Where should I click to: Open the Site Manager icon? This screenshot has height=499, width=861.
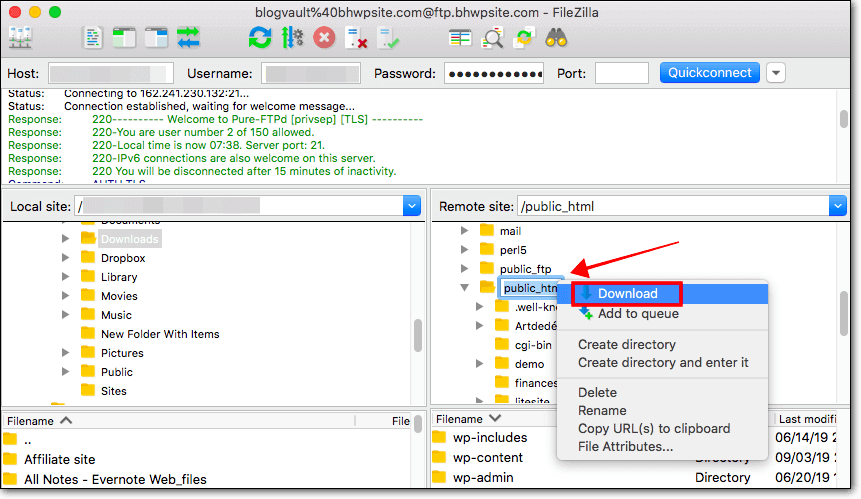pos(21,38)
